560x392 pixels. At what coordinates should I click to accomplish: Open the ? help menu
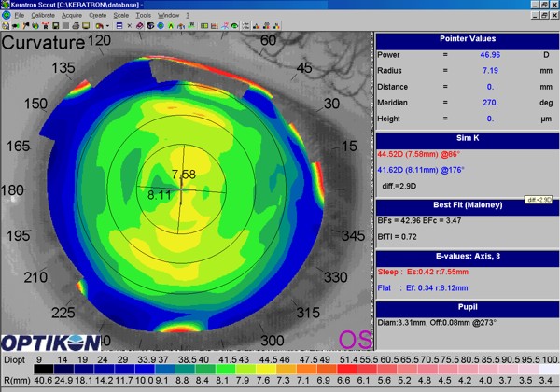tap(187, 16)
